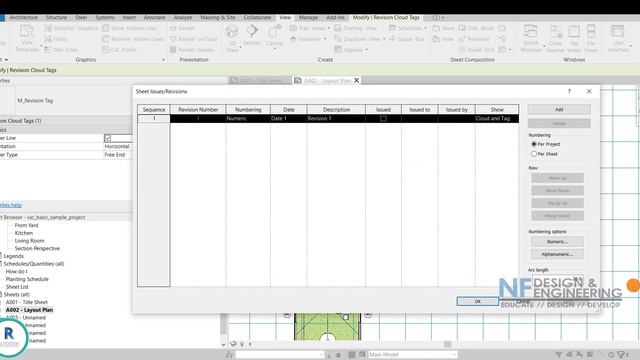The height and width of the screenshot is (360, 640).
Task: Click the Merge Up row button
Action: tap(557, 203)
